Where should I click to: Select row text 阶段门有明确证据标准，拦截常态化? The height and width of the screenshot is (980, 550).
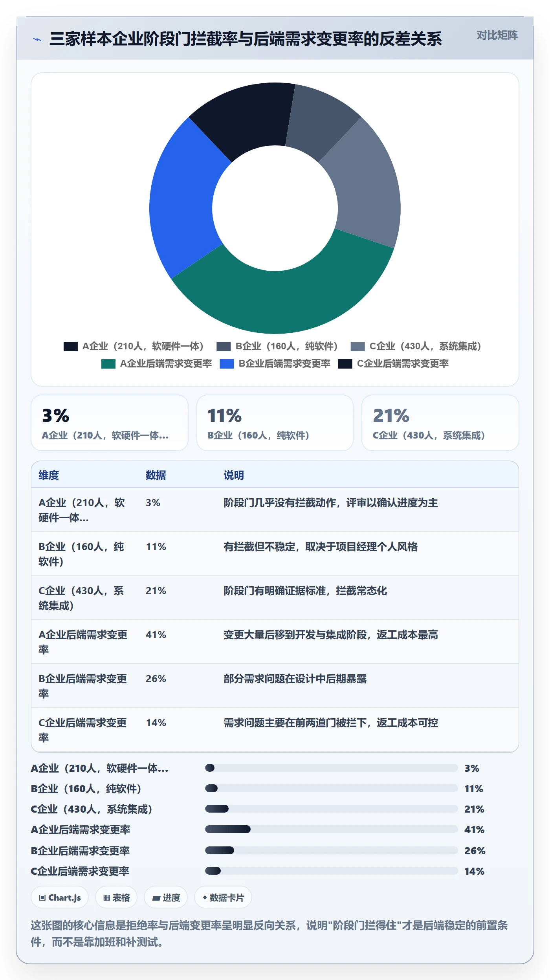tap(305, 591)
